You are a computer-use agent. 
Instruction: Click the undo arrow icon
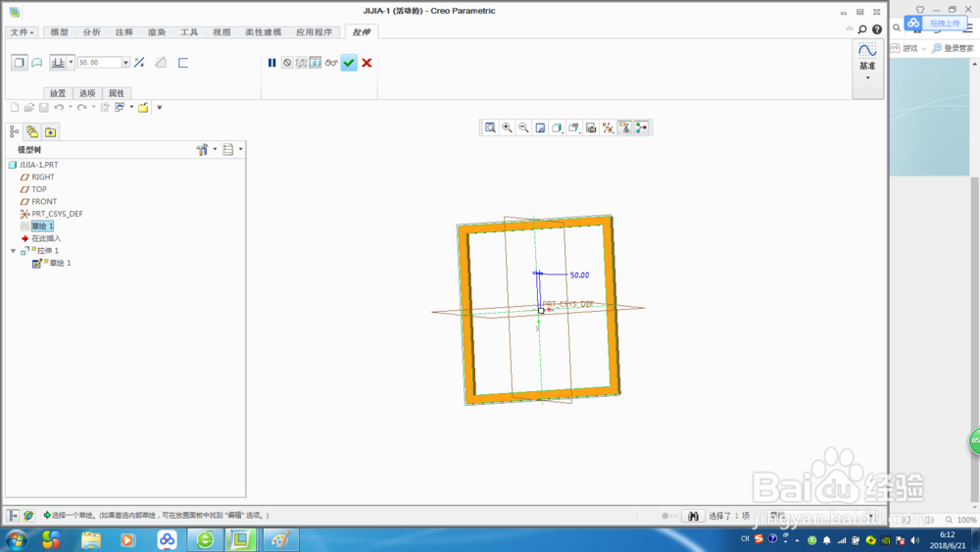[59, 108]
